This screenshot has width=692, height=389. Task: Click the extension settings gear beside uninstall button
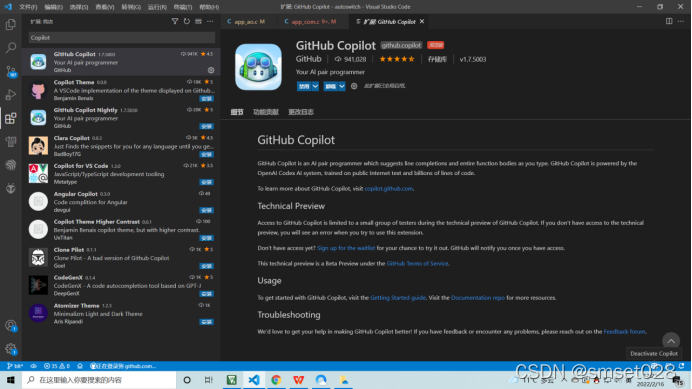click(x=354, y=86)
